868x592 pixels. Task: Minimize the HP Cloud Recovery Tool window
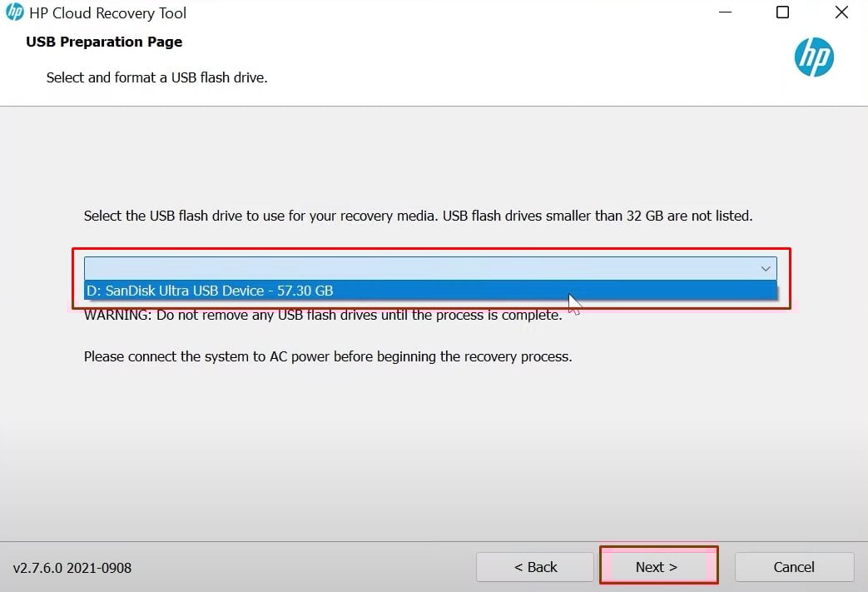pos(725,12)
